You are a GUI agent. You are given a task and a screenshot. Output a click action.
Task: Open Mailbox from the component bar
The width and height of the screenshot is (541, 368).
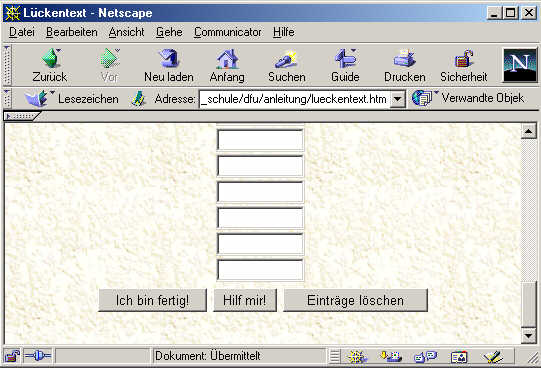(x=391, y=357)
